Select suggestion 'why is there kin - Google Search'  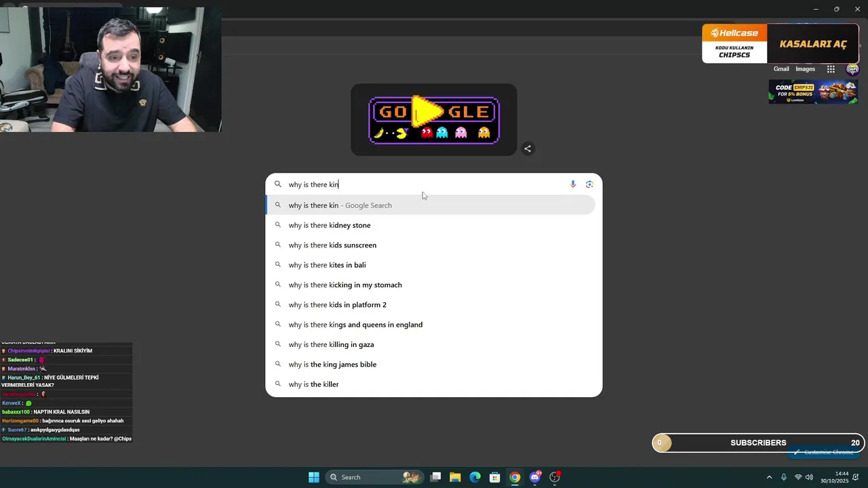click(431, 205)
